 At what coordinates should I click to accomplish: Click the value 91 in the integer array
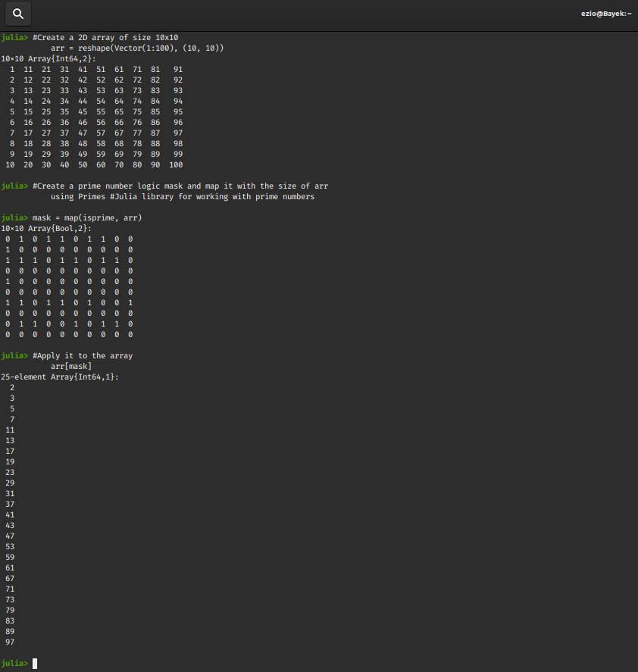pos(178,69)
